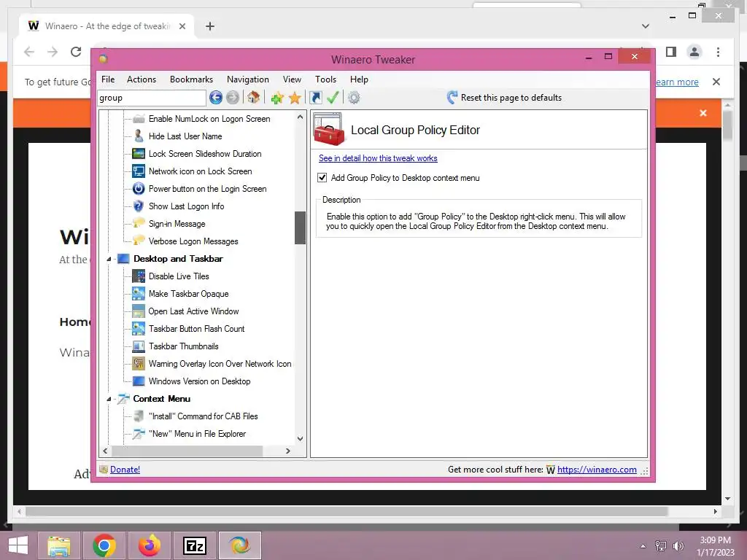
Task: Click the export shortcut arrow toolbar icon
Action: tap(315, 98)
